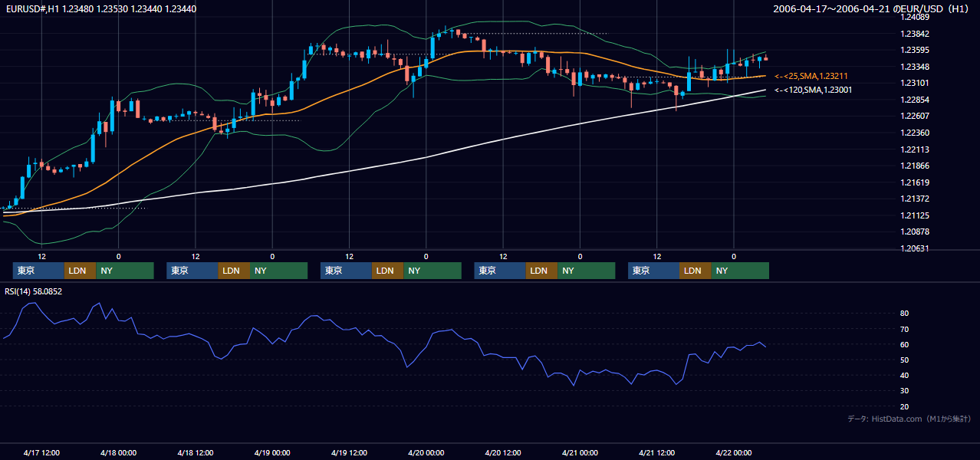Click price axis value 1.23348

(914, 67)
